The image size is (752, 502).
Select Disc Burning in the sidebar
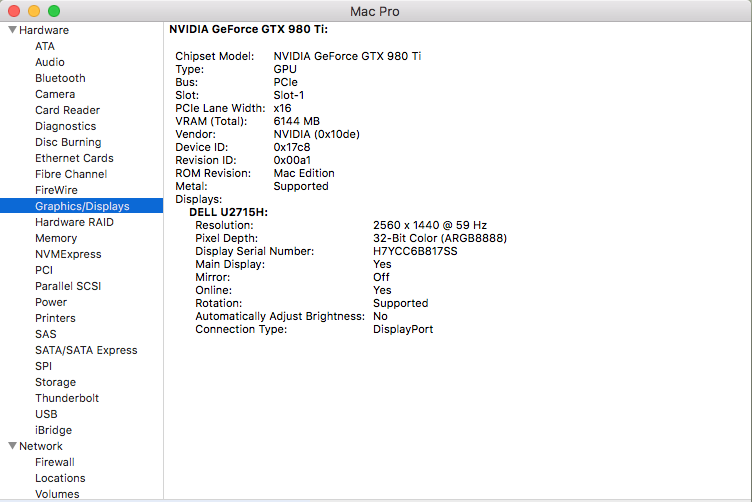(68, 142)
